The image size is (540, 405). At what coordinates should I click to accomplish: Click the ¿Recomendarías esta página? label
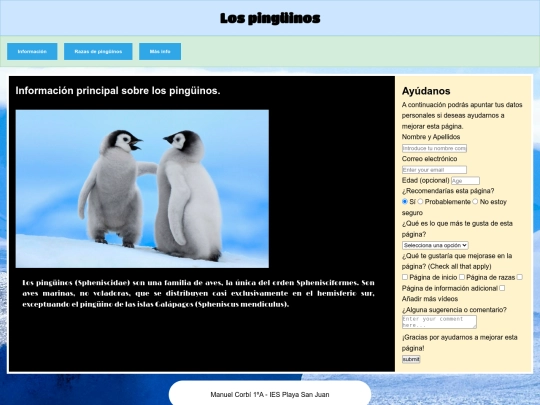point(448,191)
